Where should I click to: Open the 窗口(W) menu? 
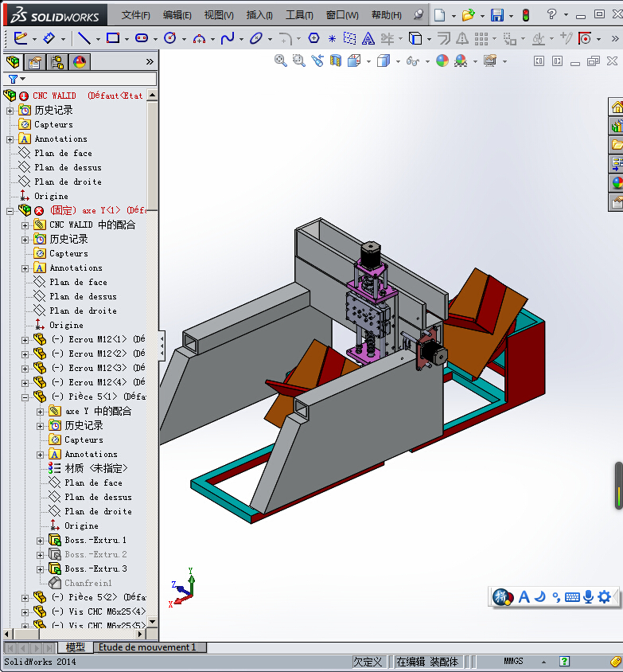[x=341, y=15]
